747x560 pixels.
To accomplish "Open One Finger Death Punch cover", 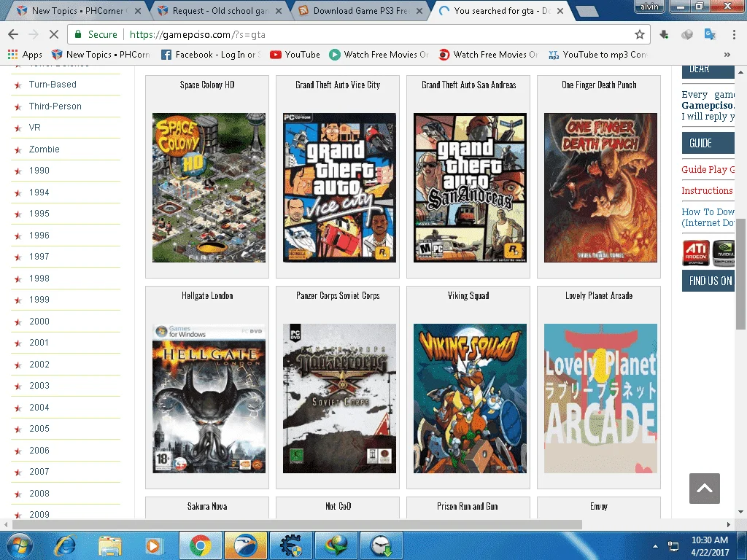I will [x=600, y=187].
